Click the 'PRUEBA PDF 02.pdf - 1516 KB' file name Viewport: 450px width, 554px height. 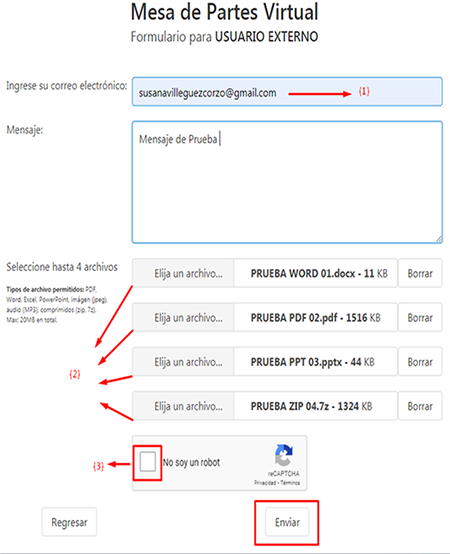point(315,318)
